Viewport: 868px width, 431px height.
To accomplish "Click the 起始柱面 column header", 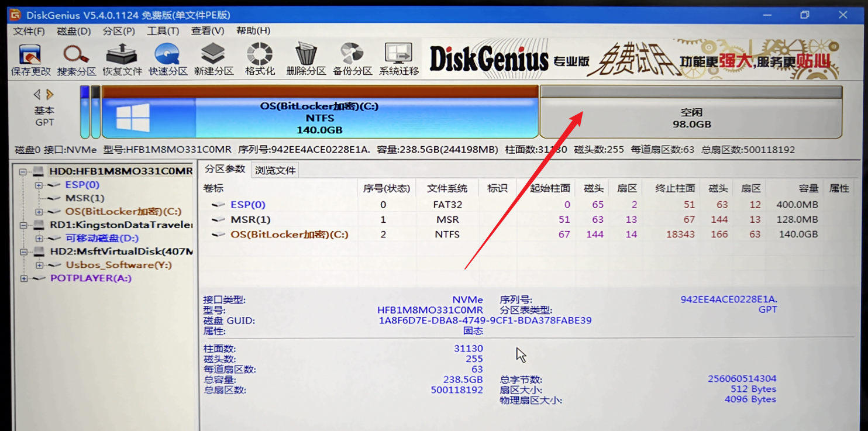I will point(546,188).
